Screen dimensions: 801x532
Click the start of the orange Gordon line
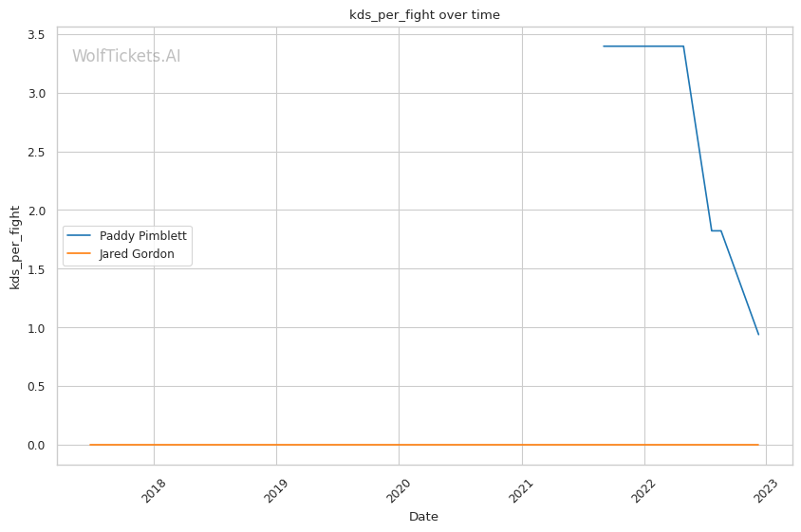point(90,445)
